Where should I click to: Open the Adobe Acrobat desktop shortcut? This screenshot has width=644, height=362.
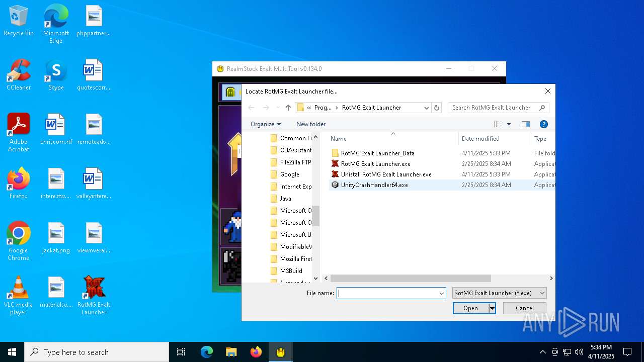[19, 133]
